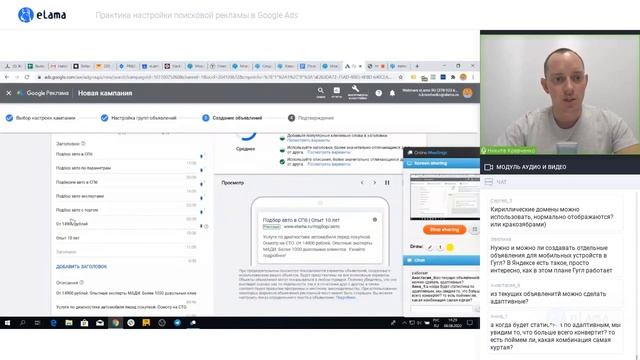Pin the headline Подбор авто в СПб

[202, 156]
